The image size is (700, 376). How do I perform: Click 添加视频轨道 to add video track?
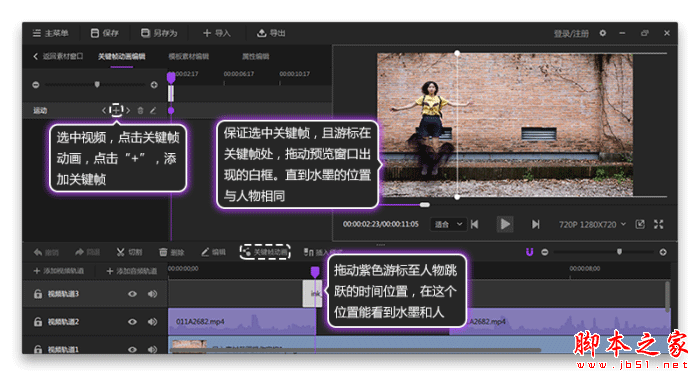(58, 271)
